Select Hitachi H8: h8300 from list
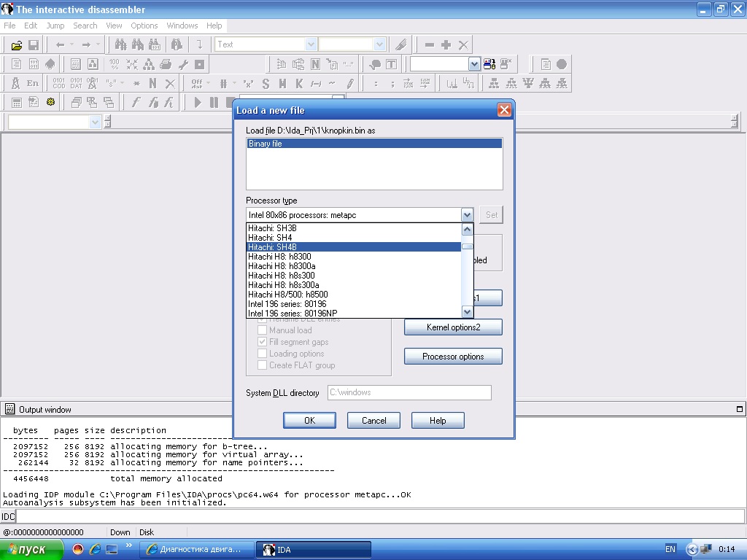 point(279,257)
